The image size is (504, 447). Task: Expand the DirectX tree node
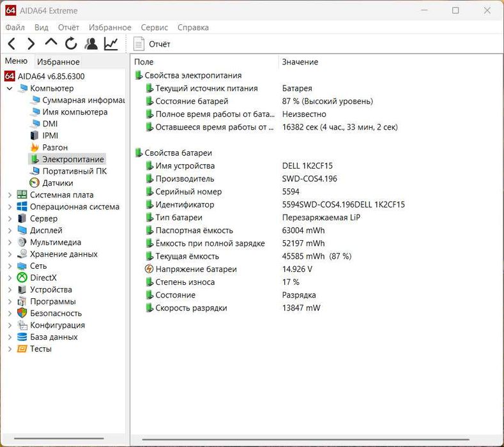(x=10, y=278)
